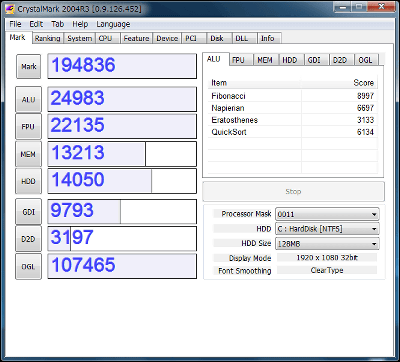Select the Fibonacci row
The image size is (400, 362).
[x=293, y=96]
